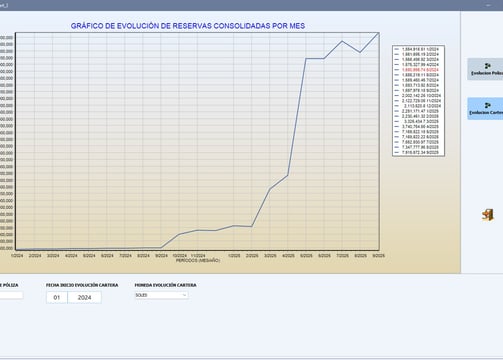Select the red 5/2024 legend entry

coord(418,70)
